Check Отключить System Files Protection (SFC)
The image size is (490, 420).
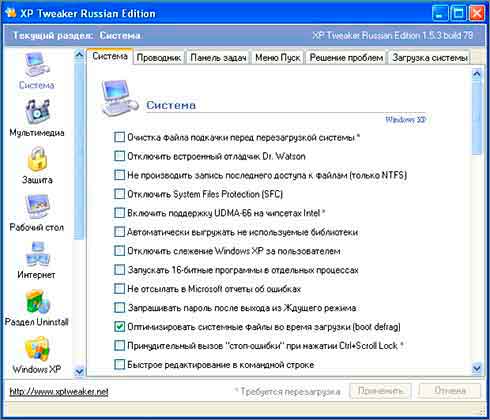coord(119,194)
